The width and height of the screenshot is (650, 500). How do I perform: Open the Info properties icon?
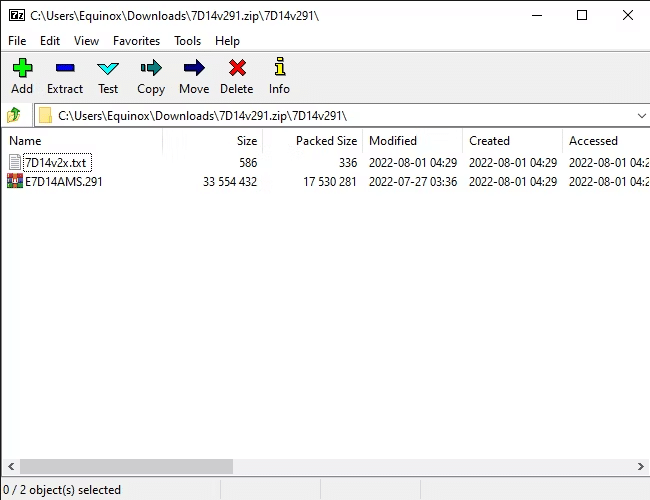(x=279, y=69)
